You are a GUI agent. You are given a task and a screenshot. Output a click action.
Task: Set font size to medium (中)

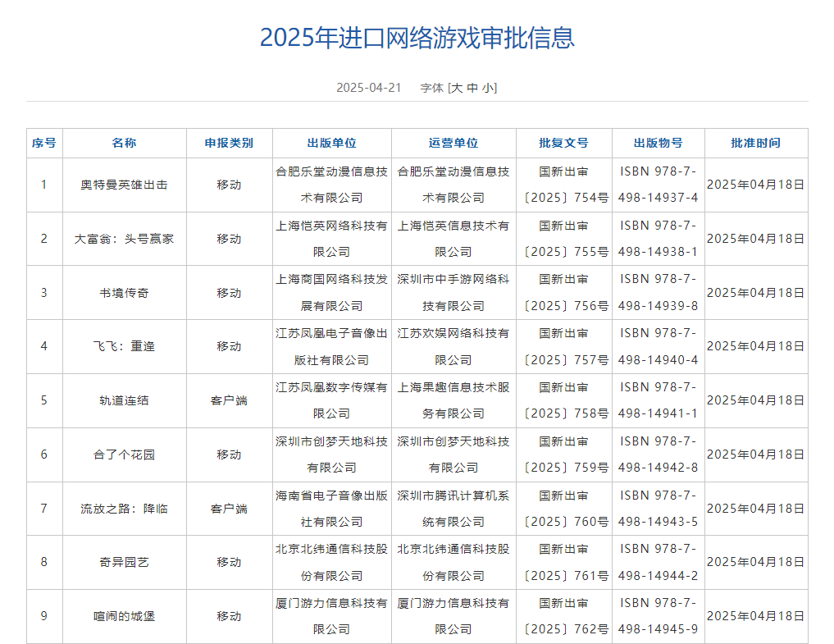[x=472, y=88]
